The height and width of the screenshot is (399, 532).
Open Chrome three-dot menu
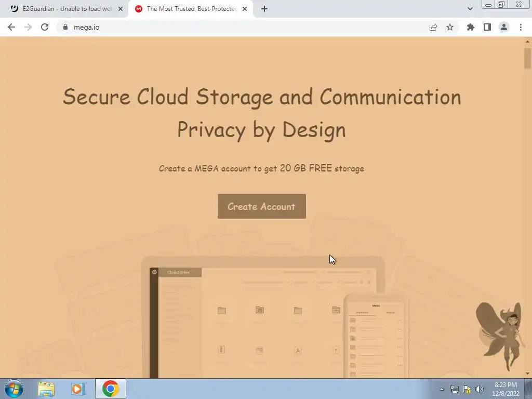click(521, 27)
